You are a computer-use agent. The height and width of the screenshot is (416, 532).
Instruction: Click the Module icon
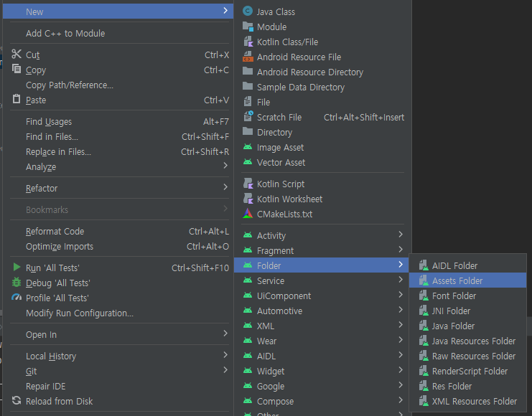pos(248,27)
